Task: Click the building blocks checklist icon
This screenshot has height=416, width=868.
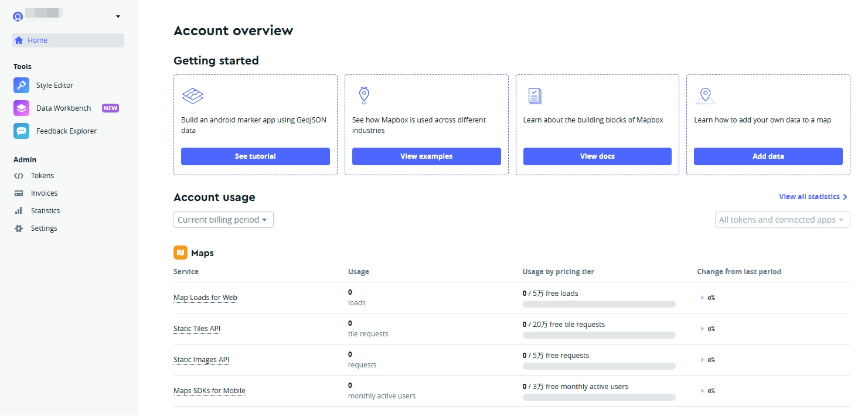Action: (x=535, y=96)
